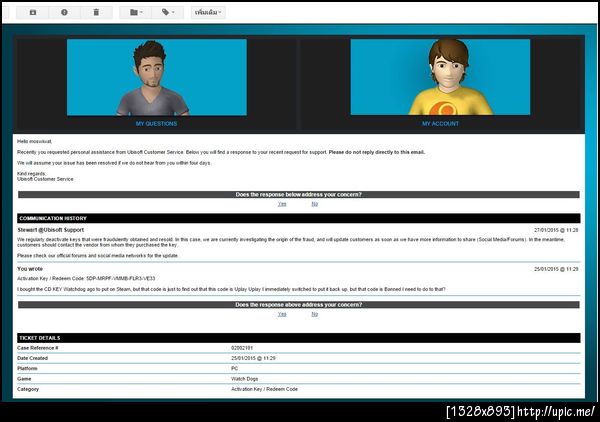This screenshot has height=422, width=600.
Task: Select the case reference number 02002191
Action: tap(242, 348)
